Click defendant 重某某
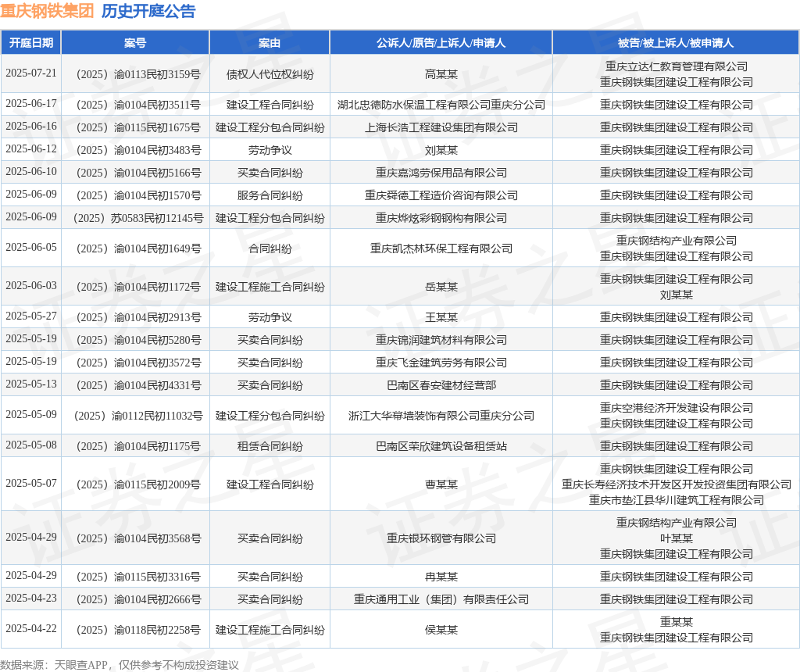800x672 pixels. coord(676,622)
